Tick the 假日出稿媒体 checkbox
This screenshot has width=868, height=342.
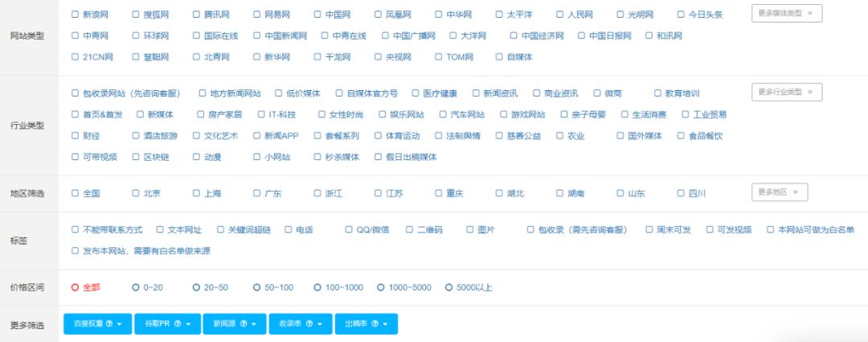pyautogui.click(x=378, y=157)
